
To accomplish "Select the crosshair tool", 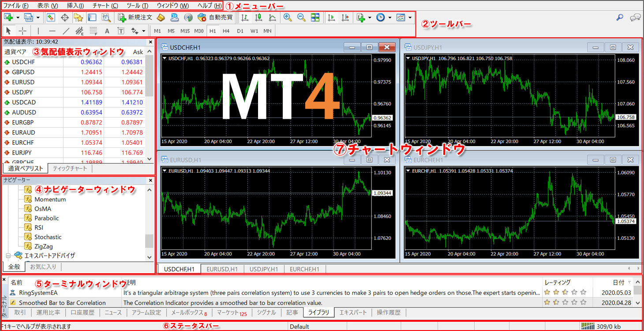I will click(x=22, y=31).
